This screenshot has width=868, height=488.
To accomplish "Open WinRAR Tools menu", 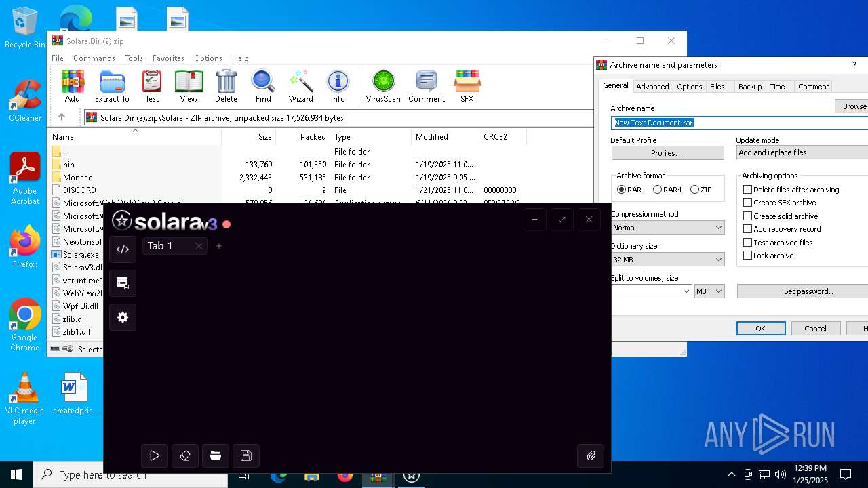I will click(134, 58).
